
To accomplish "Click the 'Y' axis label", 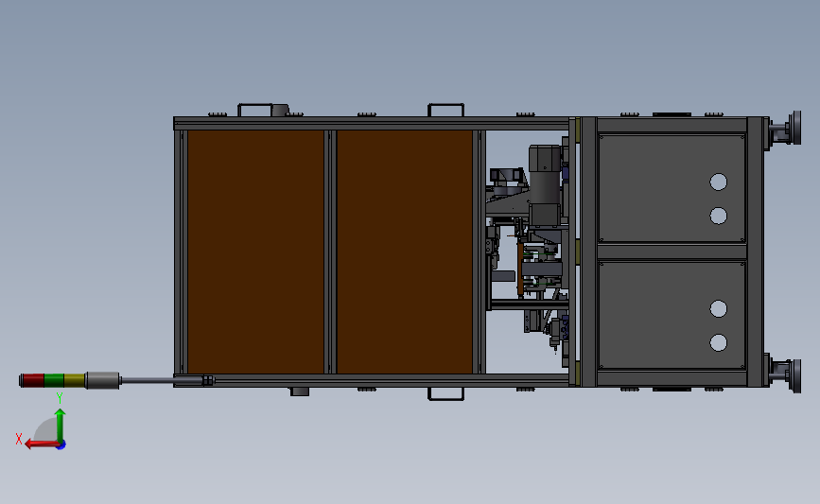I will tap(60, 399).
